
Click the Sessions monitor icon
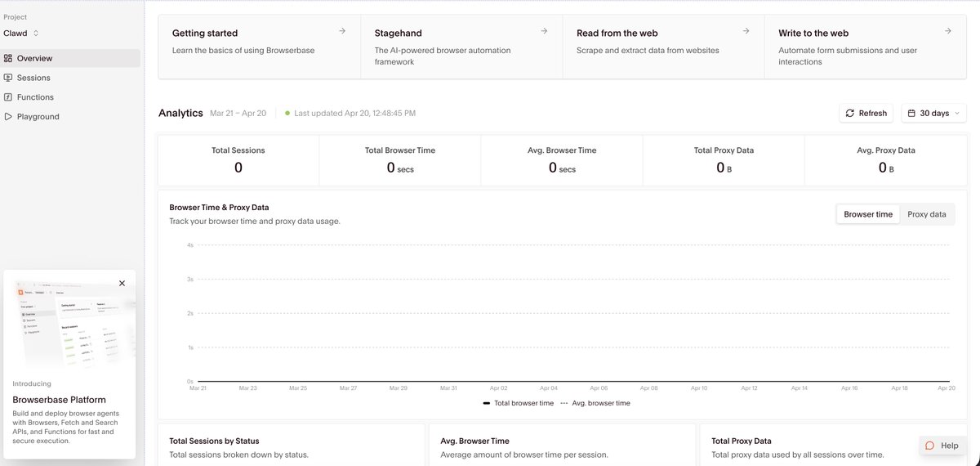coord(8,78)
